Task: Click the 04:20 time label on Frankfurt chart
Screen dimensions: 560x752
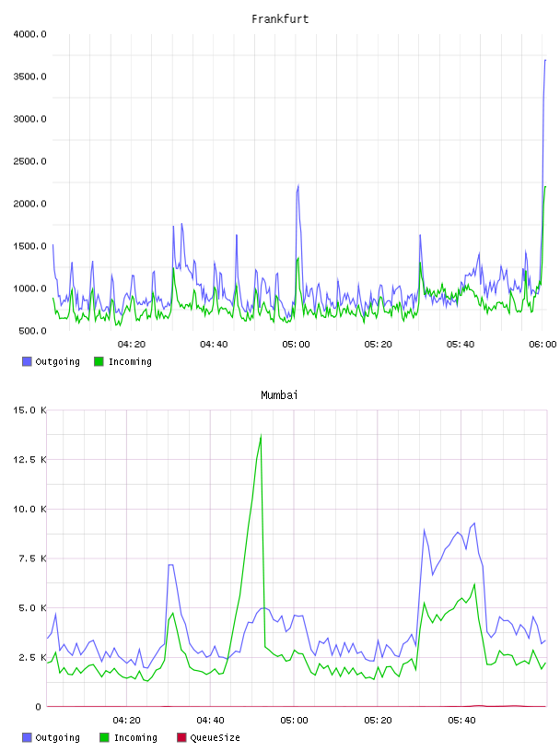Action: click(x=132, y=345)
